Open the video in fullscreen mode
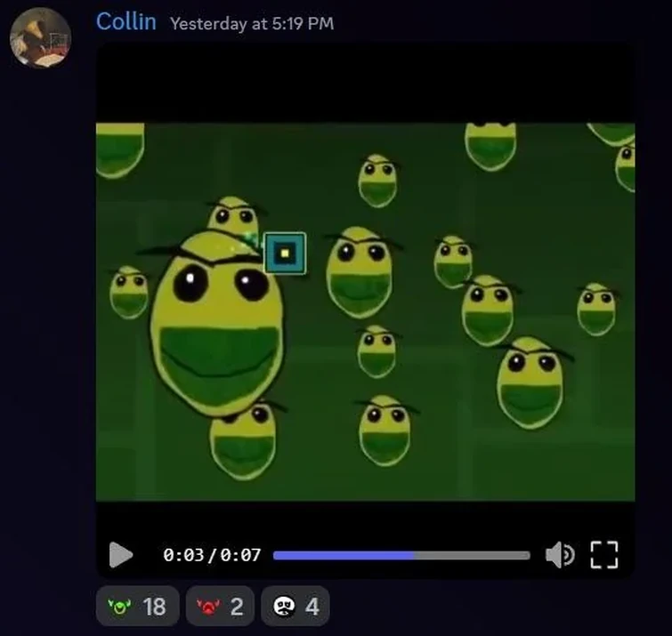Image resolution: width=672 pixels, height=636 pixels. 603,555
